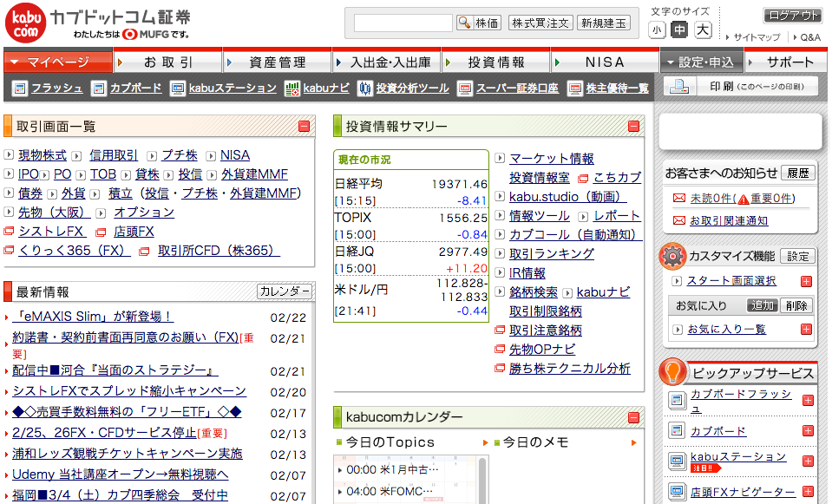Expand the 今日のTopics arrow
Screen dimensions: 832x504
point(485,442)
